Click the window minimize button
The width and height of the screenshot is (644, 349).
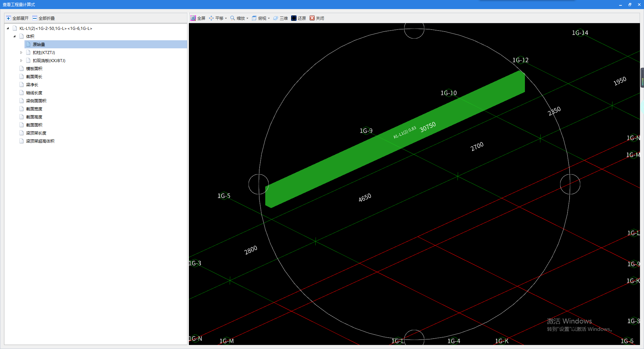[620, 4]
